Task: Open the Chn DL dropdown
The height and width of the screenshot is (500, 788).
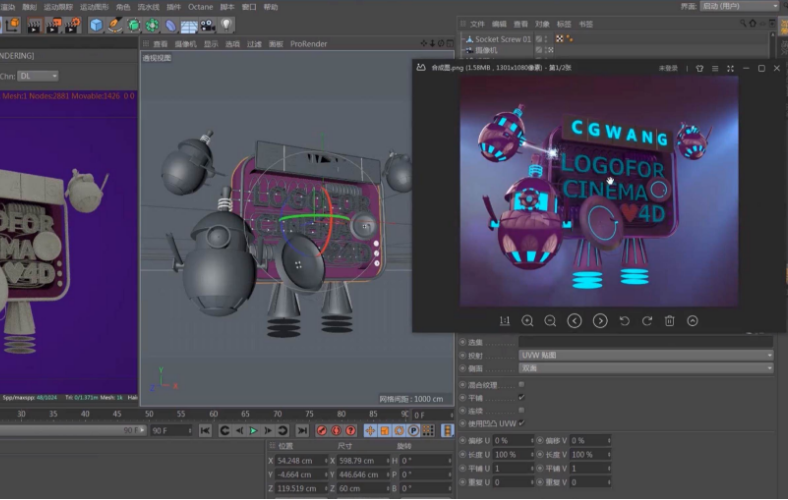Action: pos(38,76)
